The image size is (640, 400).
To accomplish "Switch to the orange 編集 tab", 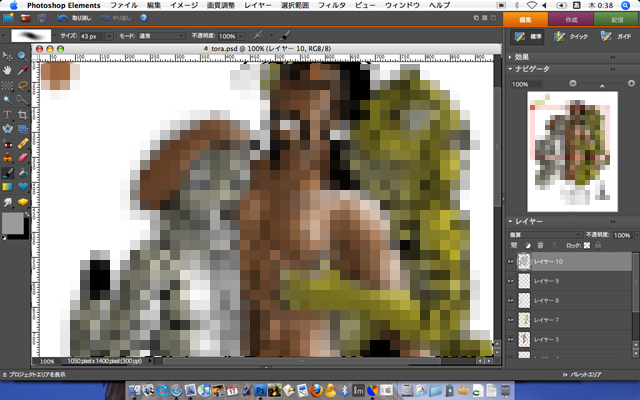I will 525,19.
